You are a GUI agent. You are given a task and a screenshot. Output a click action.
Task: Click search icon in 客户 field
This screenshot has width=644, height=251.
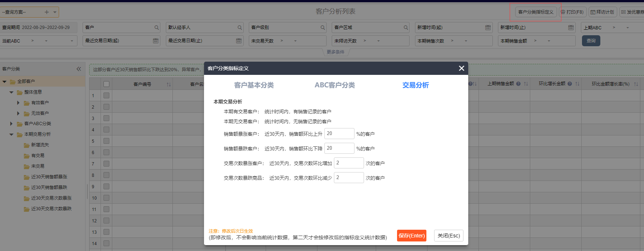tap(157, 28)
